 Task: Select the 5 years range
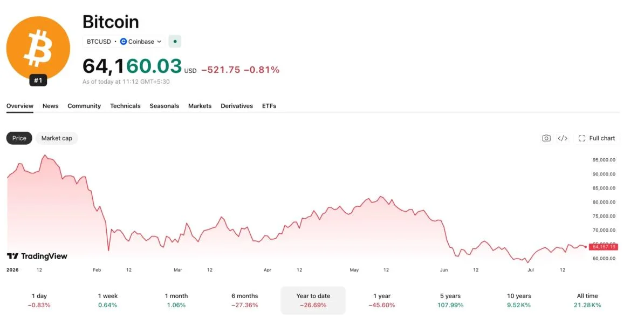[450, 301]
